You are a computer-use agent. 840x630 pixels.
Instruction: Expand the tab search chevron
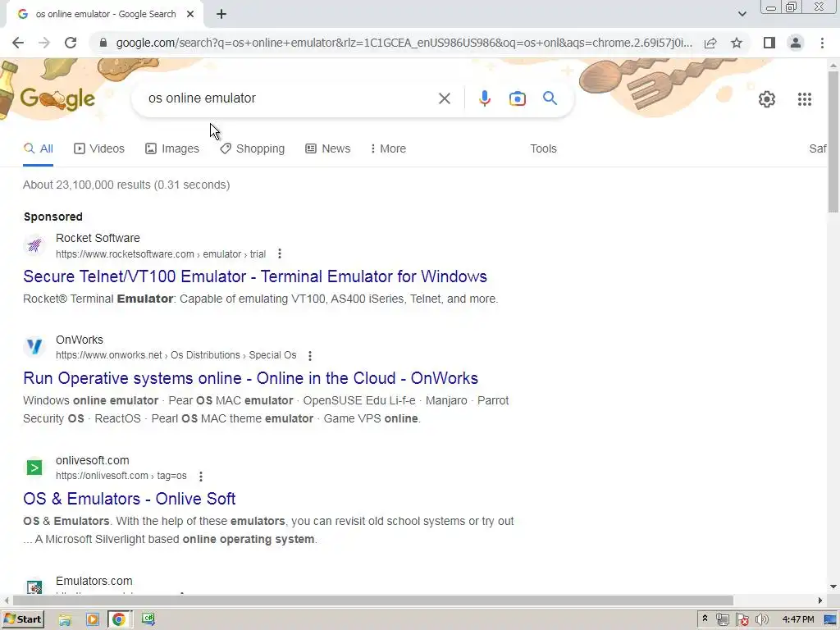click(742, 15)
